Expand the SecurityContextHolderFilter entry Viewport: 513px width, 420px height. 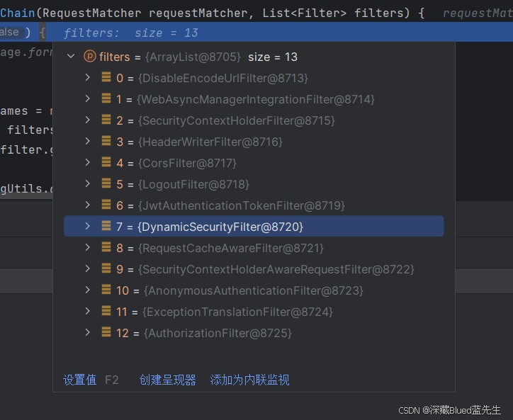click(87, 120)
